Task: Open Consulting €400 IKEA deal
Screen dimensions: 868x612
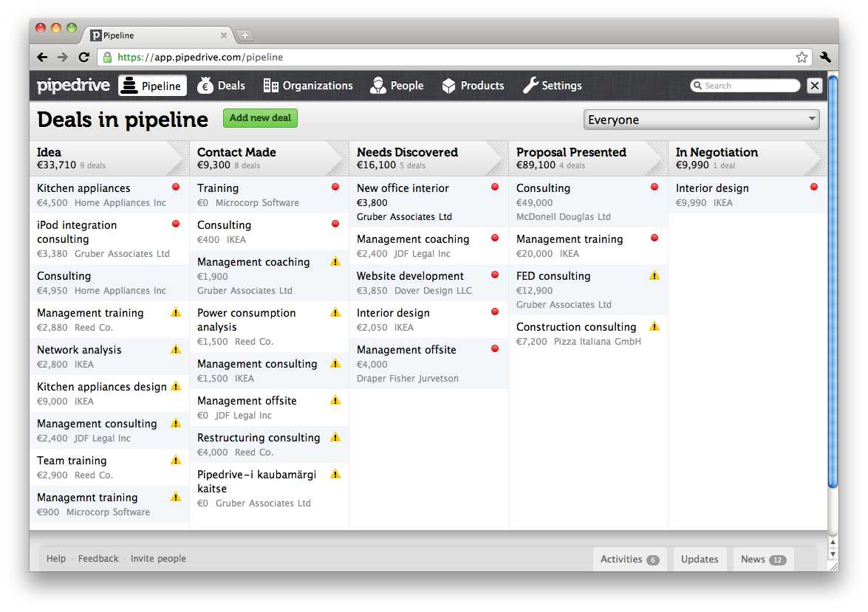Action: point(269,232)
